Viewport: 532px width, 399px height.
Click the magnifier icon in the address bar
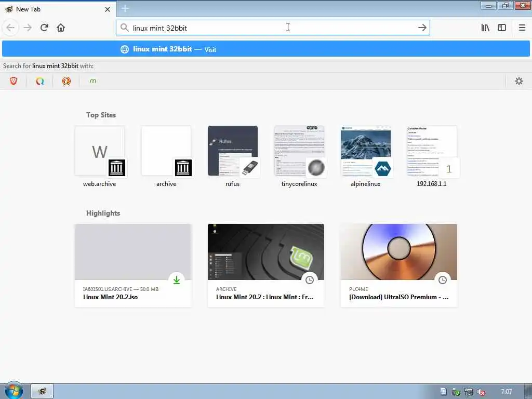click(x=125, y=28)
